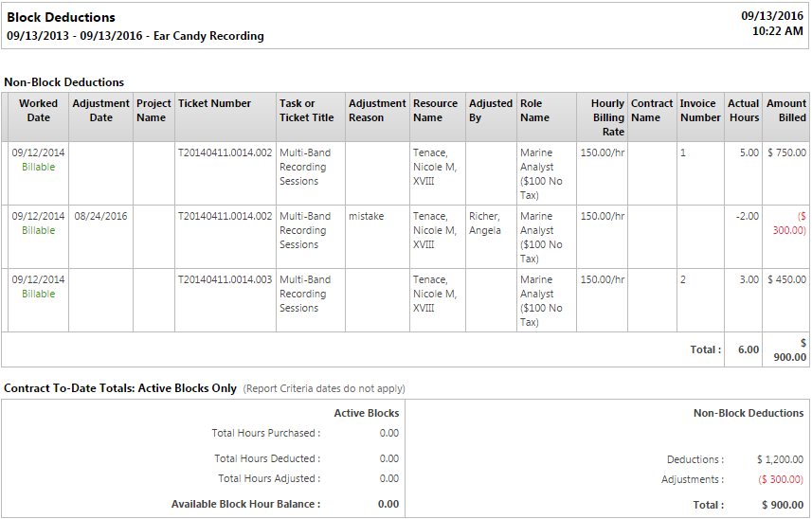Click invoice number 2 in third row
The image size is (812, 519).
[682, 279]
